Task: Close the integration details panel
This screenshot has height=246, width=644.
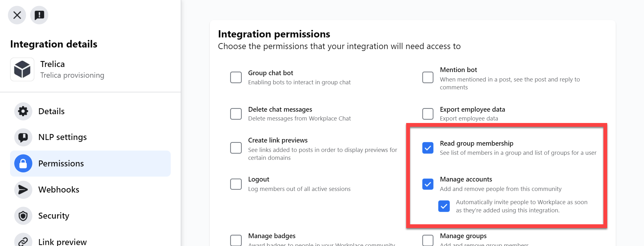Action: pyautogui.click(x=17, y=15)
